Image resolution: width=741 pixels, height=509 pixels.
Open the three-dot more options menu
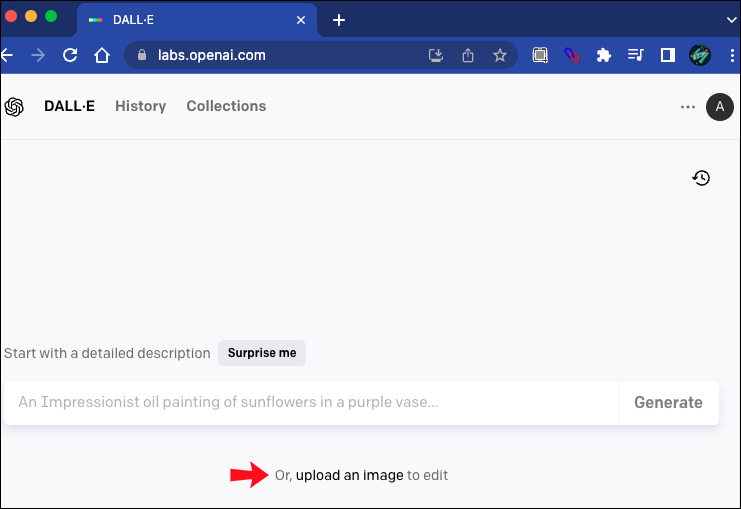[x=688, y=107]
